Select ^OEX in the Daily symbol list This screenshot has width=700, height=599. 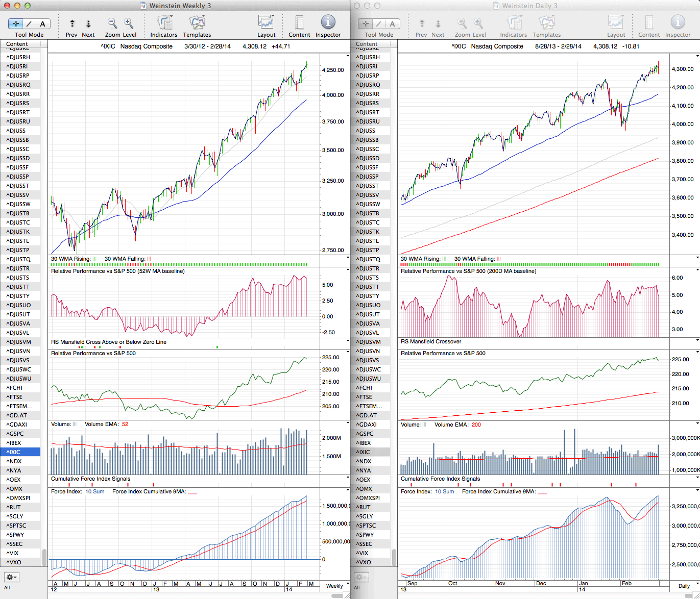(370, 480)
